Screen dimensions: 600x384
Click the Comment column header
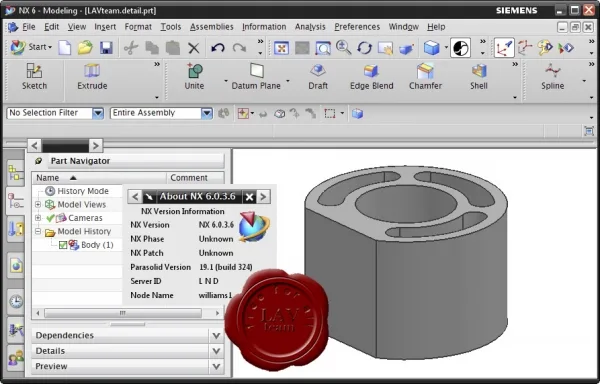[195, 178]
